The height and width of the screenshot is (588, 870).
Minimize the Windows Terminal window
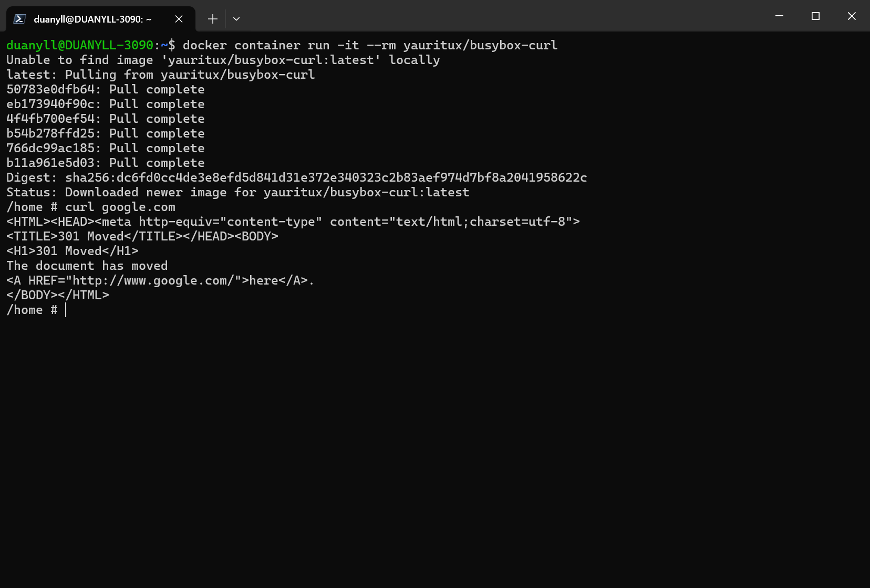click(778, 16)
